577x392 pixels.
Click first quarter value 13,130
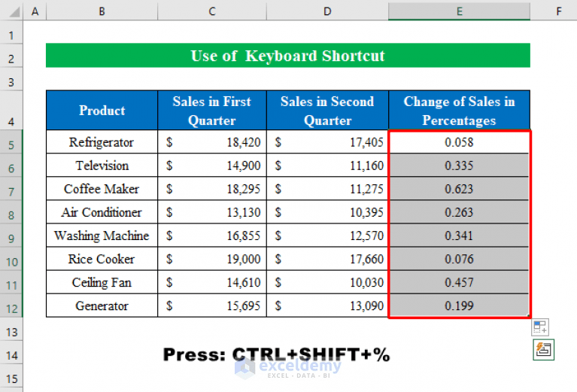click(x=212, y=212)
